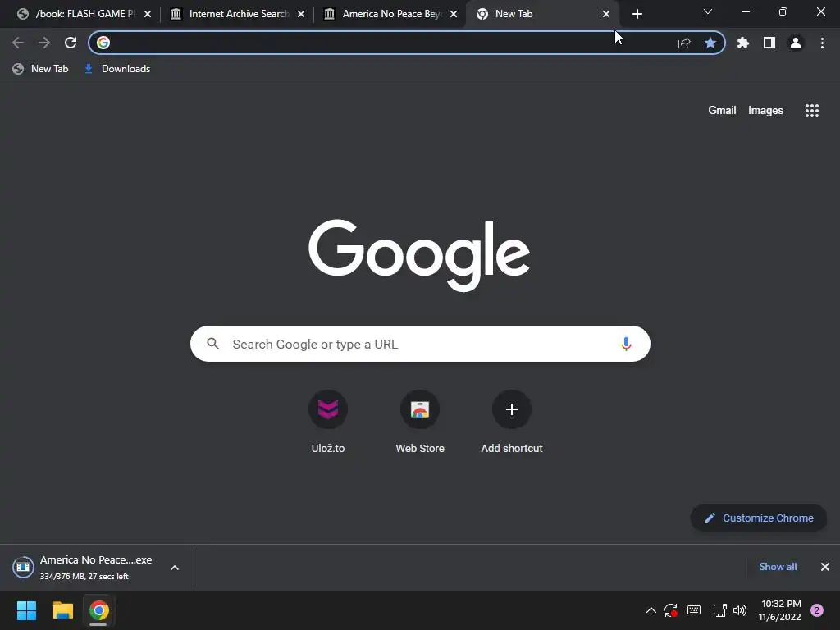Close the /book: FLASH GAME tab
The image size is (840, 630).
point(148,14)
